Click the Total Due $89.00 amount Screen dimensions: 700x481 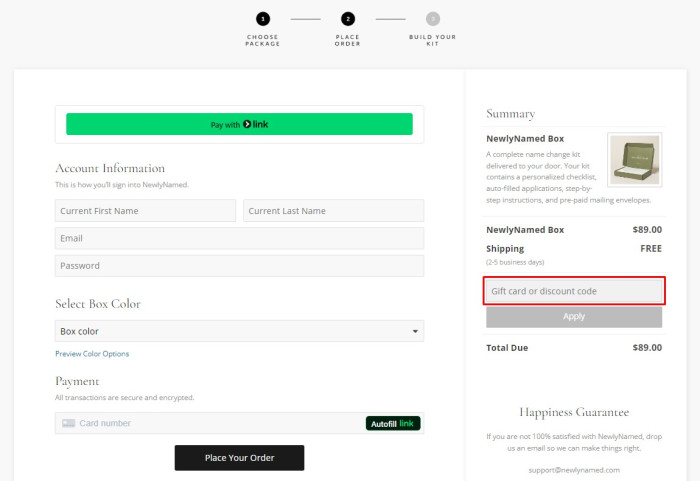pos(647,347)
